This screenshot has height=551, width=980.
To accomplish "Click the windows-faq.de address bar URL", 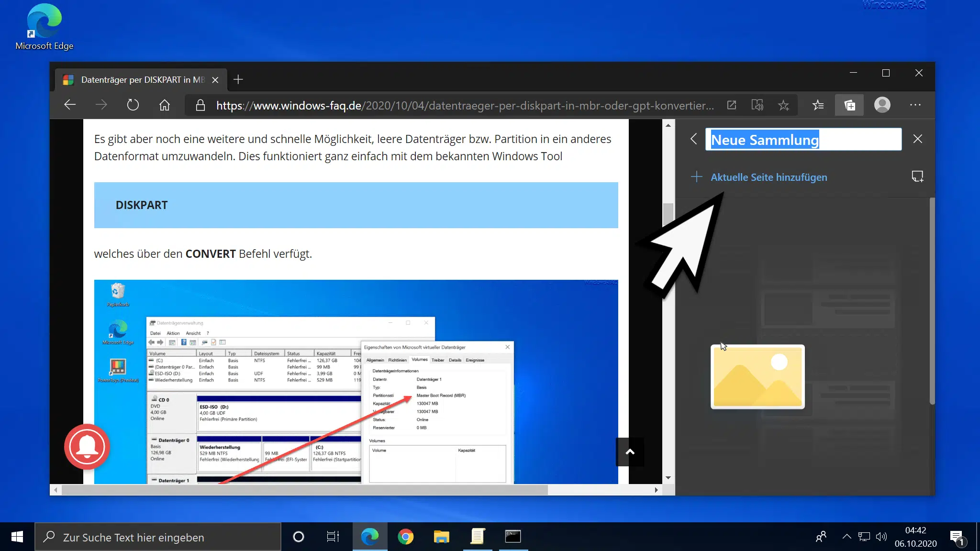I will coord(465,105).
